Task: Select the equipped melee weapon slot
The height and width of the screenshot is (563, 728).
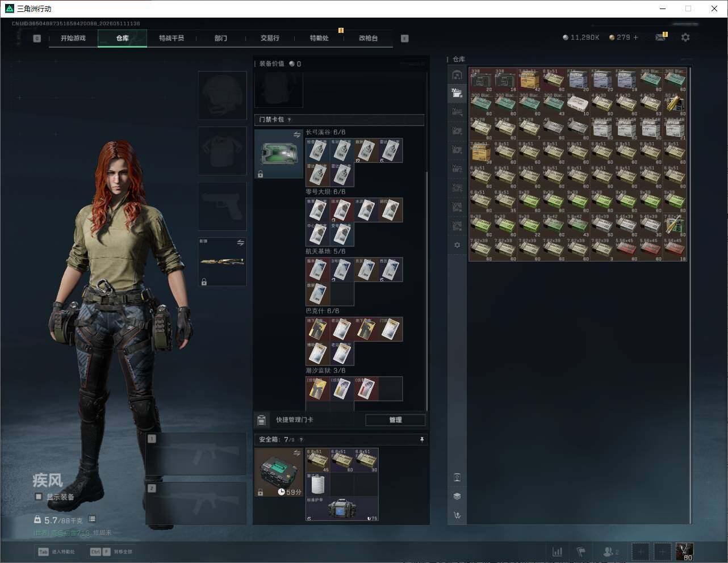Action: pyautogui.click(x=222, y=262)
